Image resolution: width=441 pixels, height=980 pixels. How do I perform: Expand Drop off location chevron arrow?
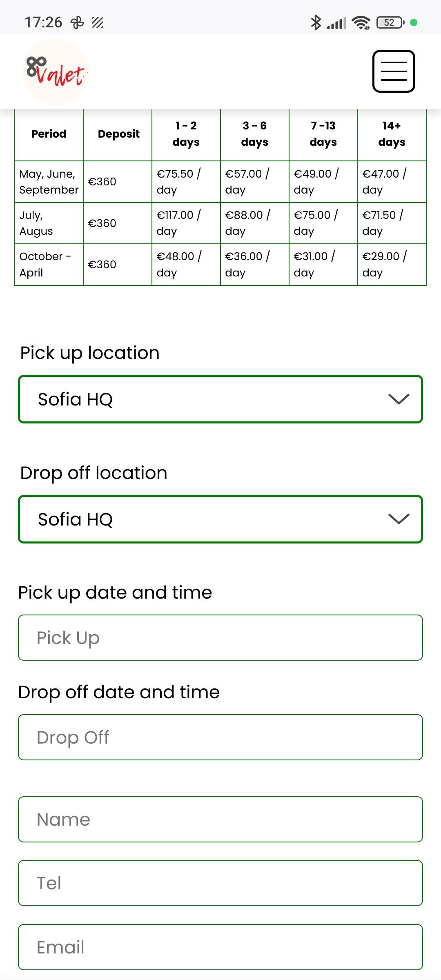click(x=399, y=519)
